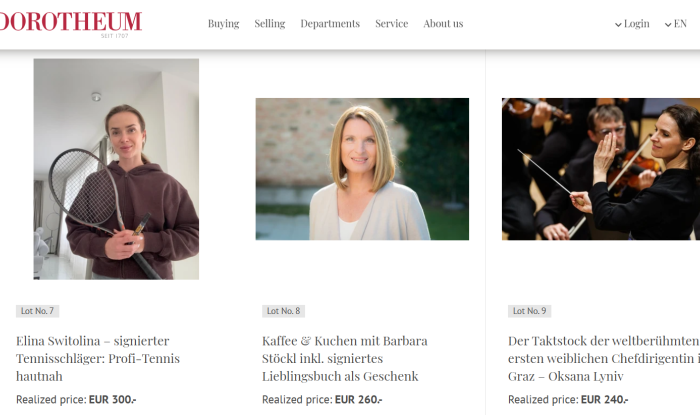
Task: Open the Service menu
Action: [392, 24]
